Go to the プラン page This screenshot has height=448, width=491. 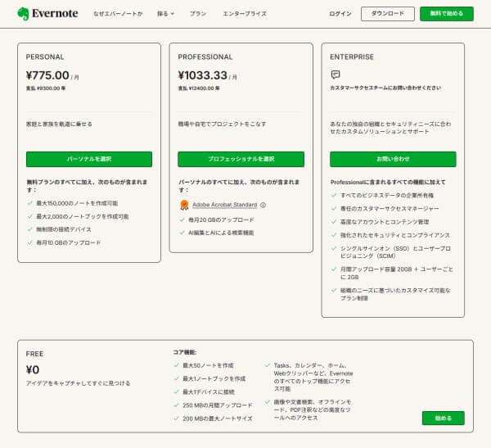198,14
